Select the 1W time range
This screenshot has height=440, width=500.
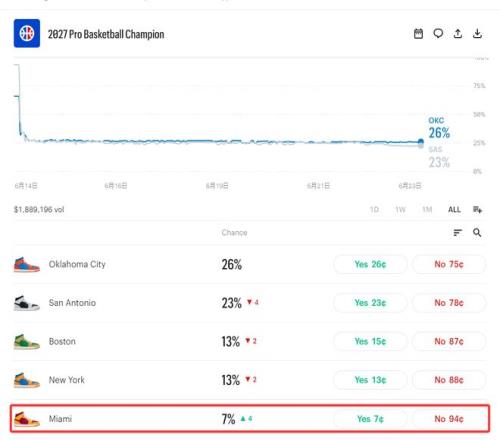point(400,209)
